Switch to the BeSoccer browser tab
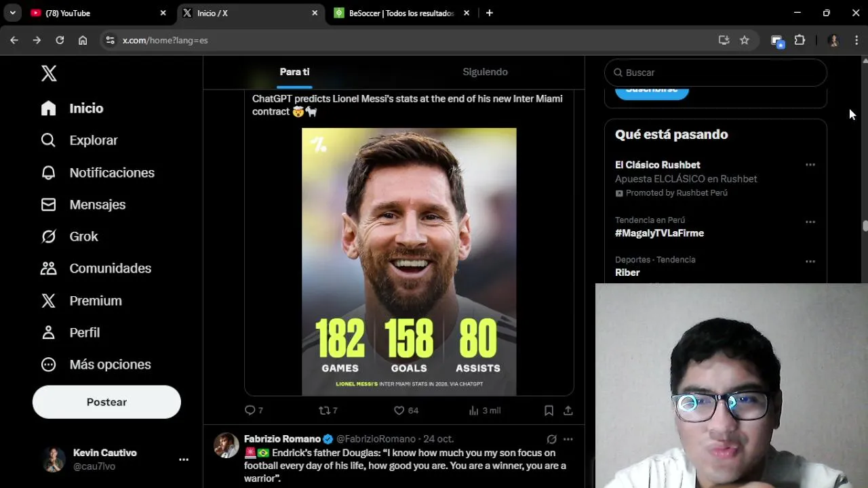 (400, 13)
